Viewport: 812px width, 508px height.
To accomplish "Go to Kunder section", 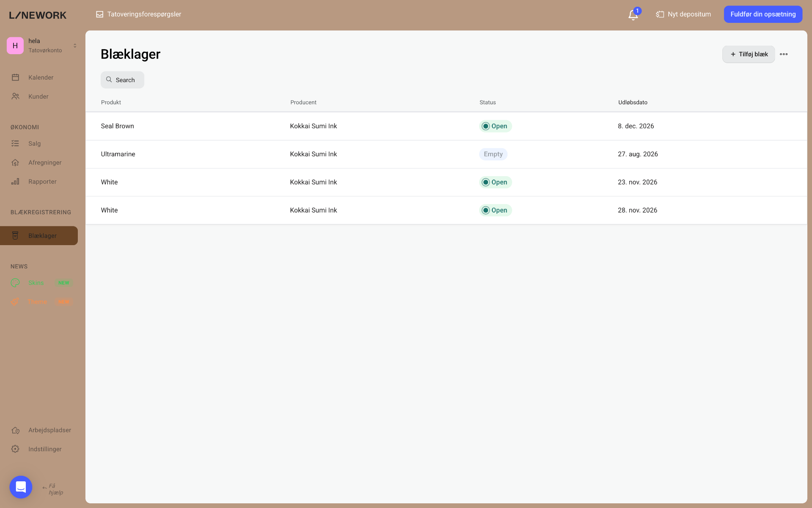I will [39, 97].
